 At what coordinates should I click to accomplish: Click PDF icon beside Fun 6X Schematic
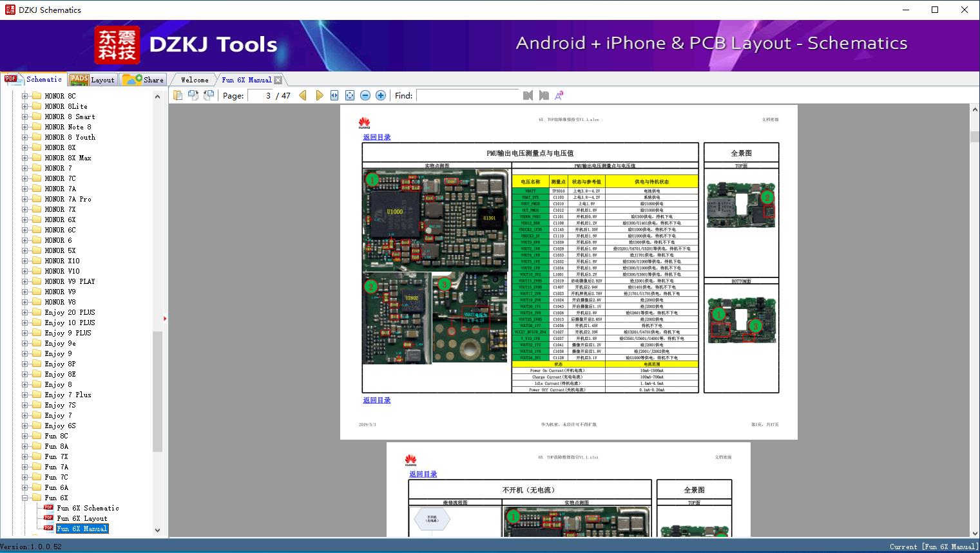48,507
